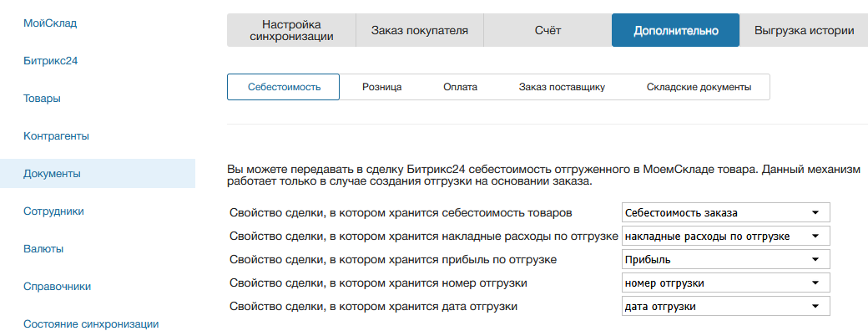
Task: Open the дата отгрузки dropdown
Action: pyautogui.click(x=726, y=307)
